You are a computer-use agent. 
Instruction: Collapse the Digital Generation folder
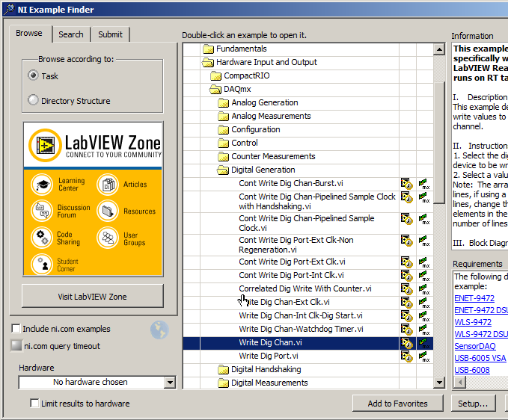tap(222, 170)
